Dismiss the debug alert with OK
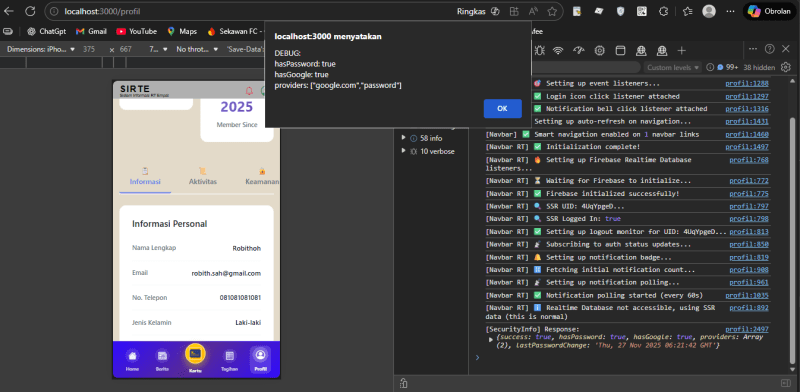The width and height of the screenshot is (800, 392). point(502,109)
